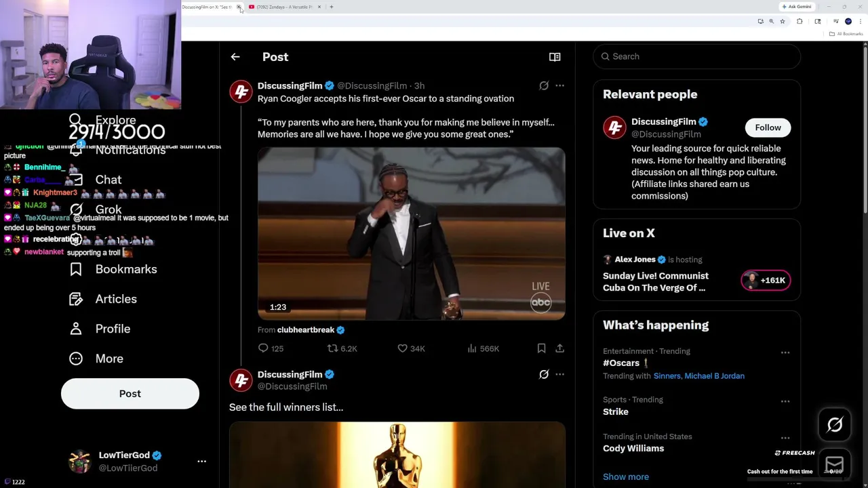Open LowTierGod profile avatar
This screenshot has width=868, height=488.
(x=80, y=462)
